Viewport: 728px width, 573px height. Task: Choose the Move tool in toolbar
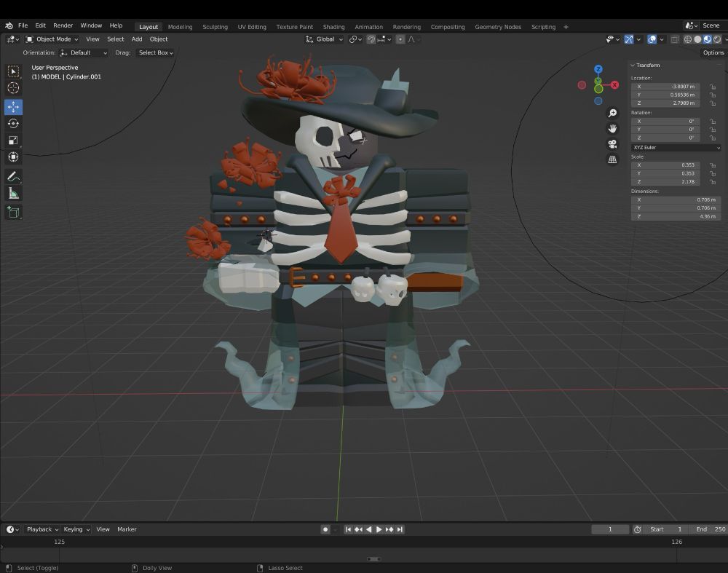[x=13, y=107]
